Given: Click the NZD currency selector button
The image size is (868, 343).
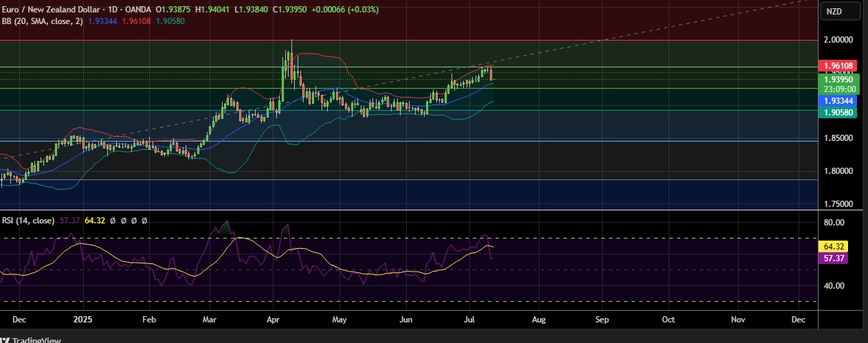Looking at the screenshot, I should click(841, 12).
